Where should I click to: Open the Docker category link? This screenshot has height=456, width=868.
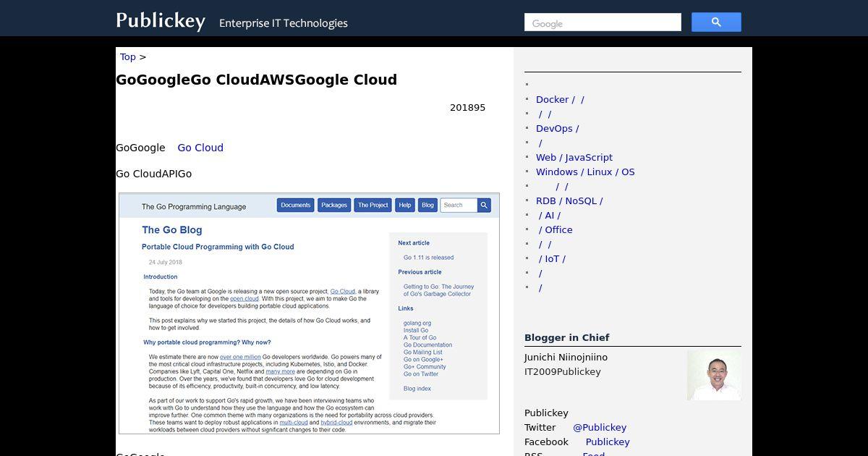(x=560, y=100)
